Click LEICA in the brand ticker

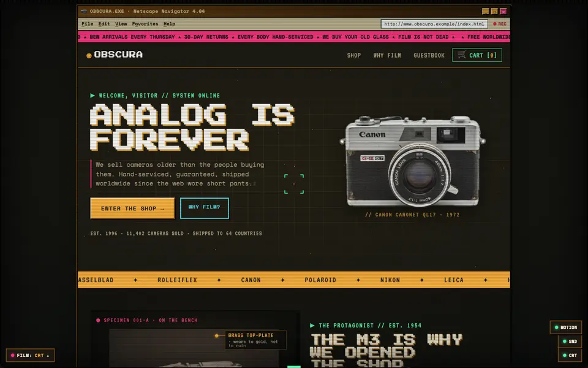(x=454, y=280)
